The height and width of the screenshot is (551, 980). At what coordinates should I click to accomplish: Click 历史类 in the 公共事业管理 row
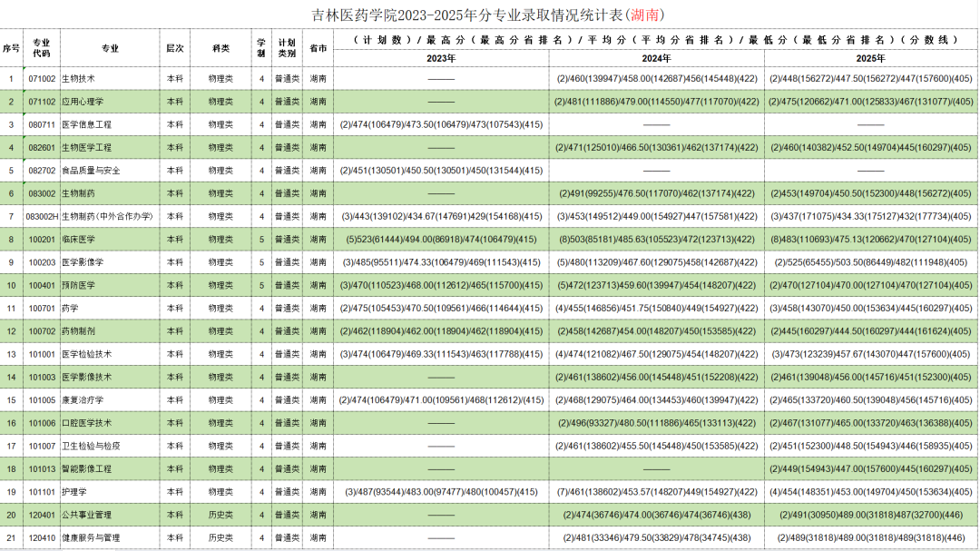click(x=220, y=515)
